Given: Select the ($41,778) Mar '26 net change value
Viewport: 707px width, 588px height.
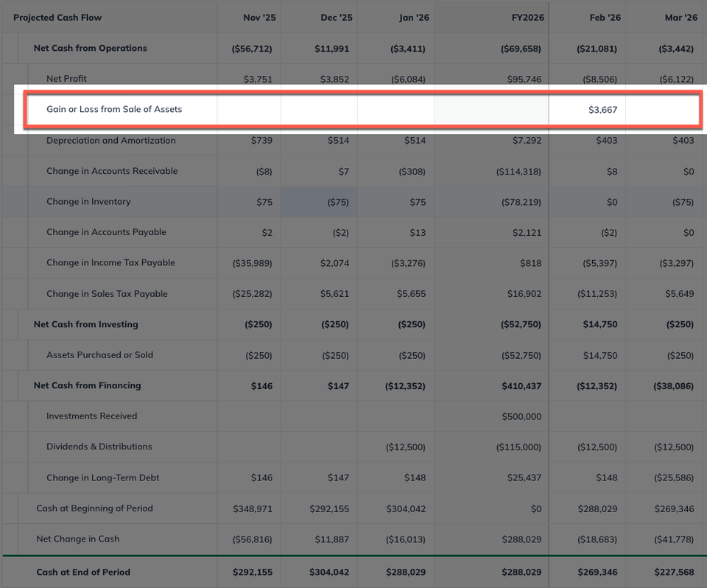Looking at the screenshot, I should coord(674,539).
